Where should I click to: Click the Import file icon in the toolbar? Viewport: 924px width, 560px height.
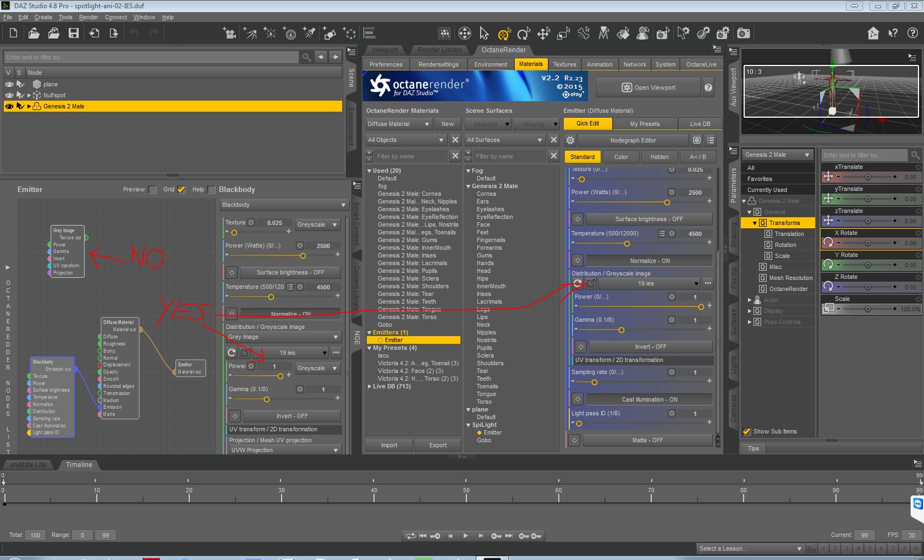[x=94, y=34]
